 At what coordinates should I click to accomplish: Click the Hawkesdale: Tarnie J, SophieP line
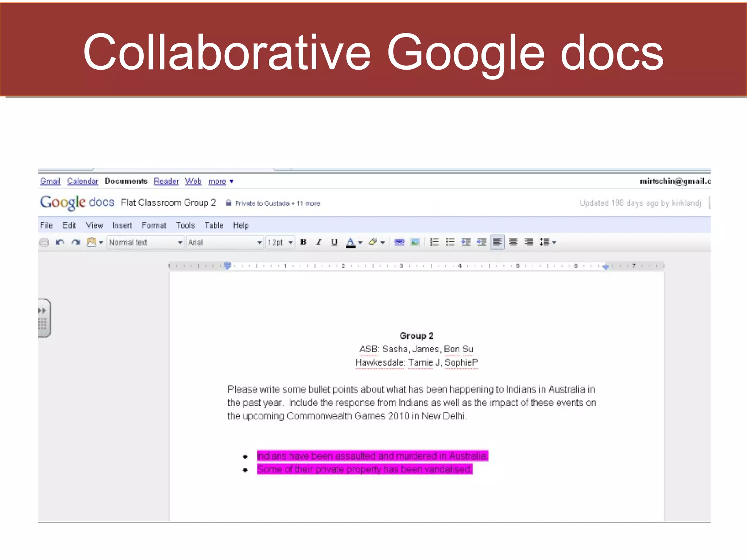(417, 363)
